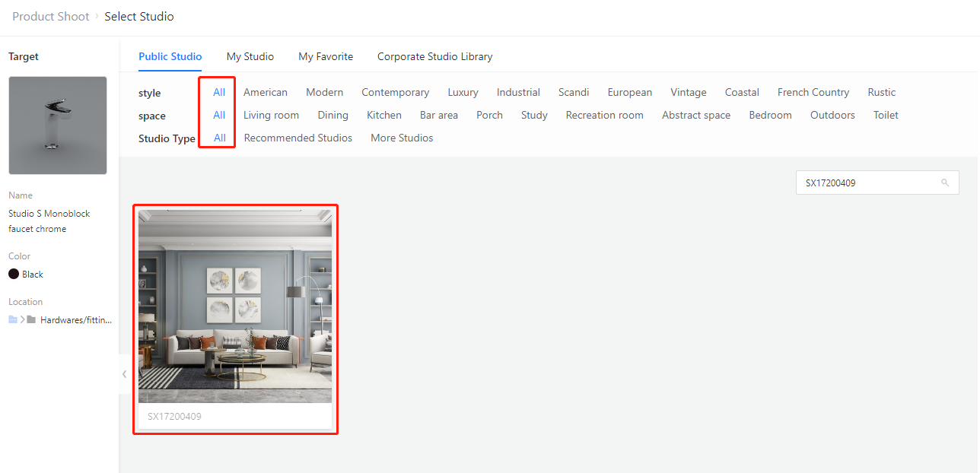Filter by French Country style
980x473 pixels.
pyautogui.click(x=813, y=92)
